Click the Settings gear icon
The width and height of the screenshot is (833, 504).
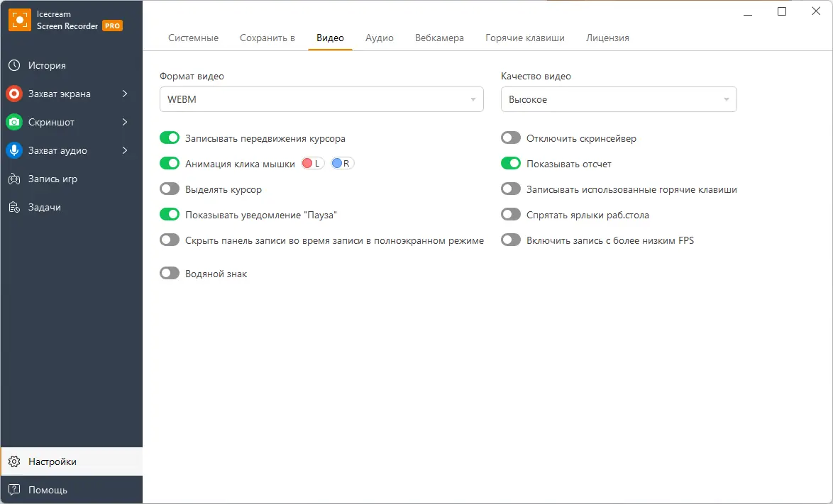click(x=14, y=461)
